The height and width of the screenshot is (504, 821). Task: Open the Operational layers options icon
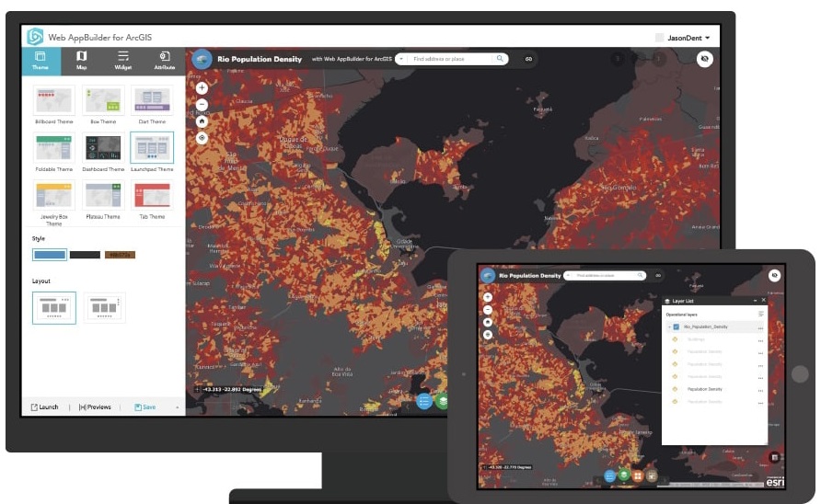pyautogui.click(x=761, y=314)
